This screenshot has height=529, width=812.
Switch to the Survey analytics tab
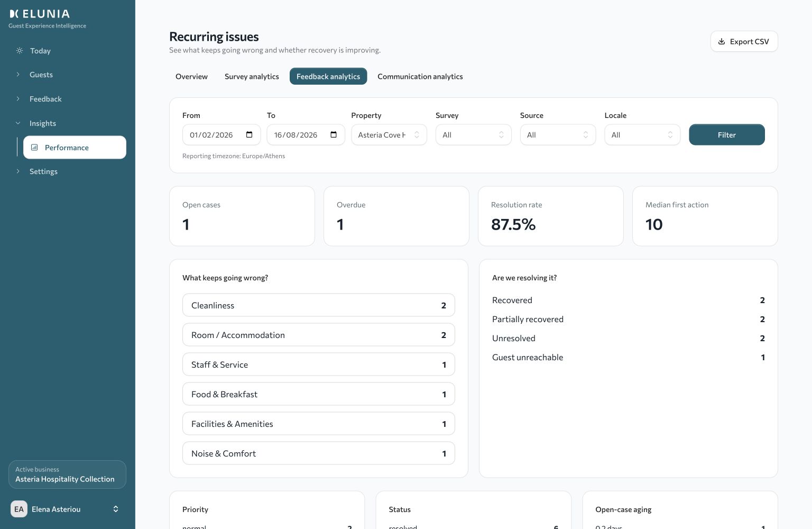click(252, 76)
